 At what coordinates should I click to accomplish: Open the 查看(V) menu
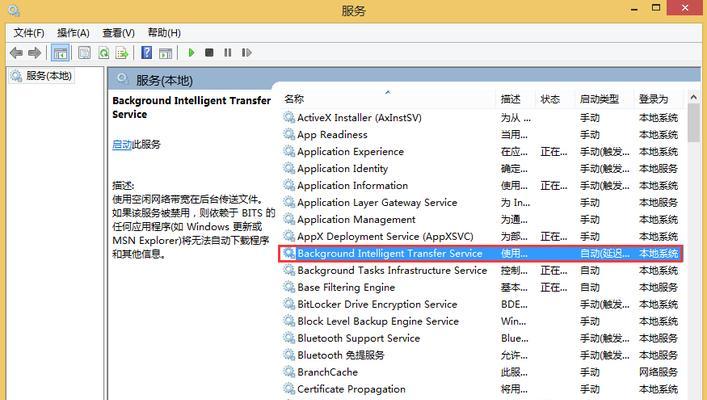point(119,33)
